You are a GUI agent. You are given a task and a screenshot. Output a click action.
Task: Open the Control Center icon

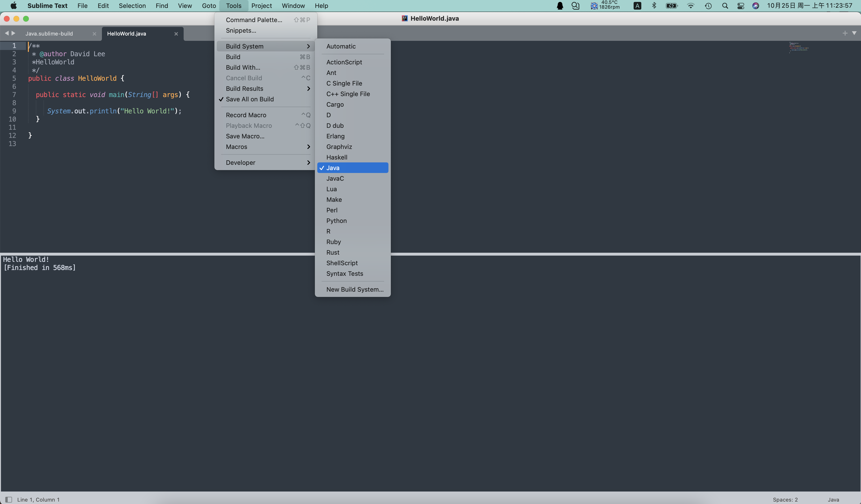pos(740,6)
